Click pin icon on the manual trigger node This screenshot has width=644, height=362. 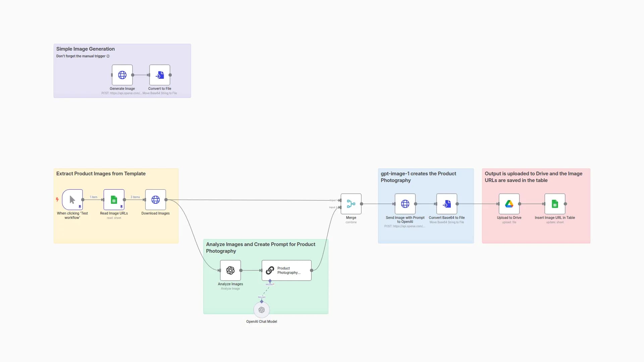click(x=80, y=207)
